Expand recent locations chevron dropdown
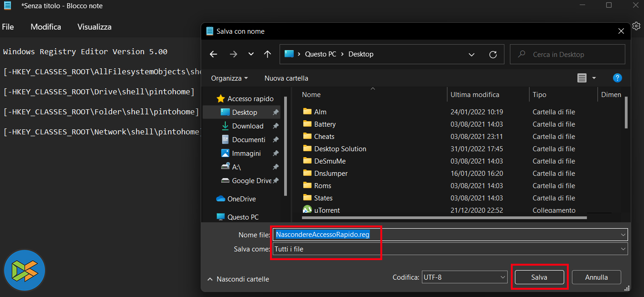The image size is (644, 297). (251, 54)
